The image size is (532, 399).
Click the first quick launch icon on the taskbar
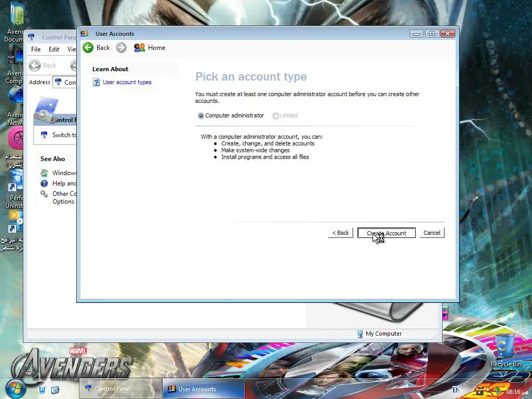[42, 390]
